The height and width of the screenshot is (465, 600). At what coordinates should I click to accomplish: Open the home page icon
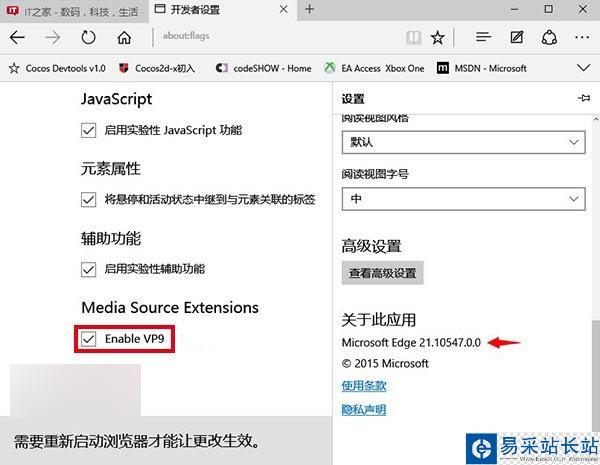click(x=124, y=38)
